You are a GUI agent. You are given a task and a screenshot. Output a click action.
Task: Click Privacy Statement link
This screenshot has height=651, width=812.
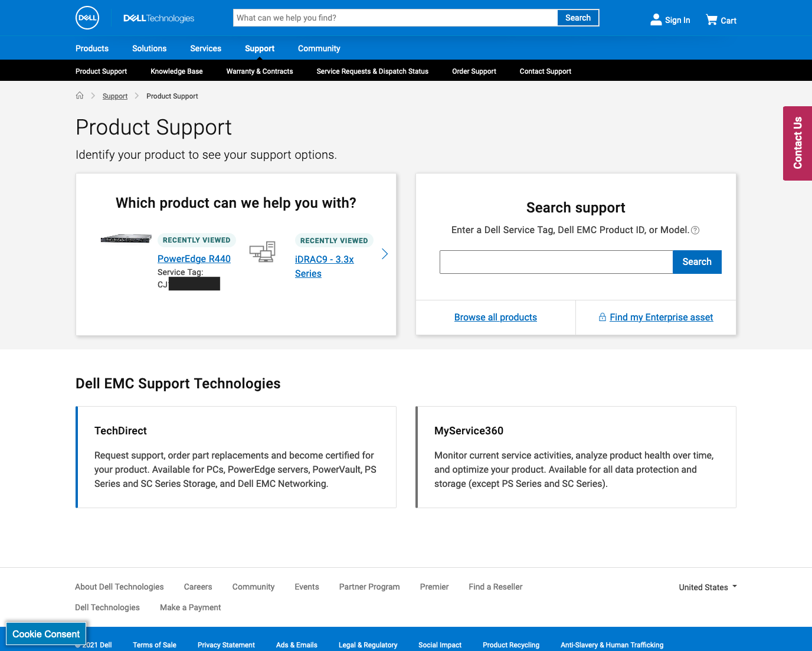click(226, 645)
